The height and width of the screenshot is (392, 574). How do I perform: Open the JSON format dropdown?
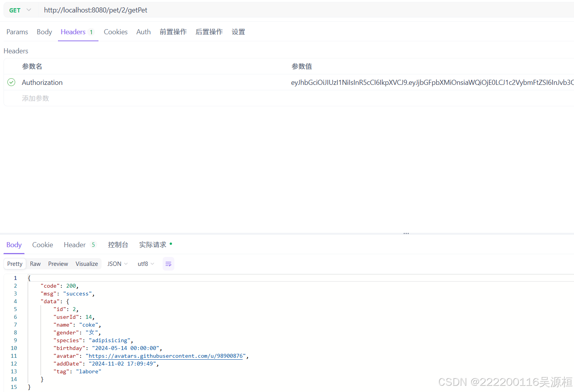[118, 264]
